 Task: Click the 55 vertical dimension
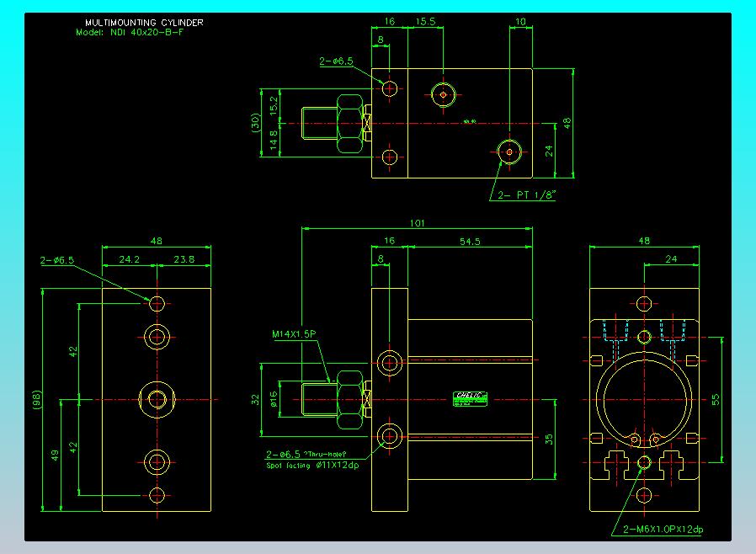pos(716,399)
